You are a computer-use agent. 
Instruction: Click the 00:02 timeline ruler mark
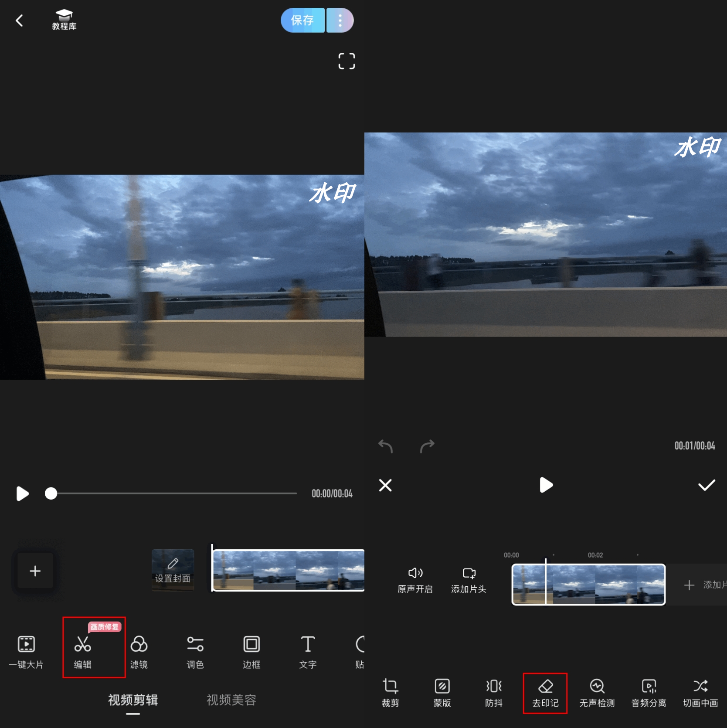pos(595,555)
